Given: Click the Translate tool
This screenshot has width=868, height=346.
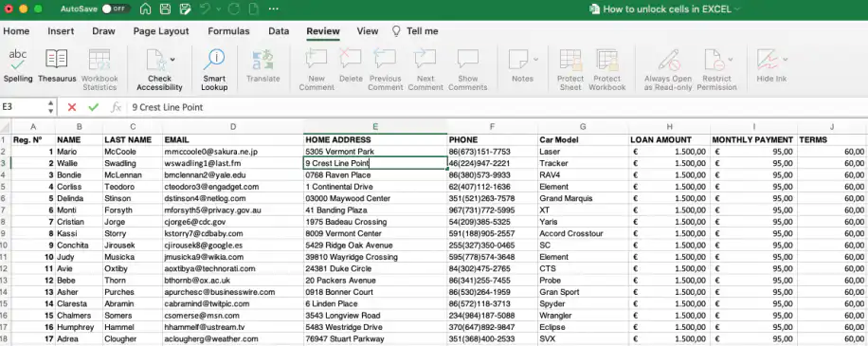Looking at the screenshot, I should (262, 65).
